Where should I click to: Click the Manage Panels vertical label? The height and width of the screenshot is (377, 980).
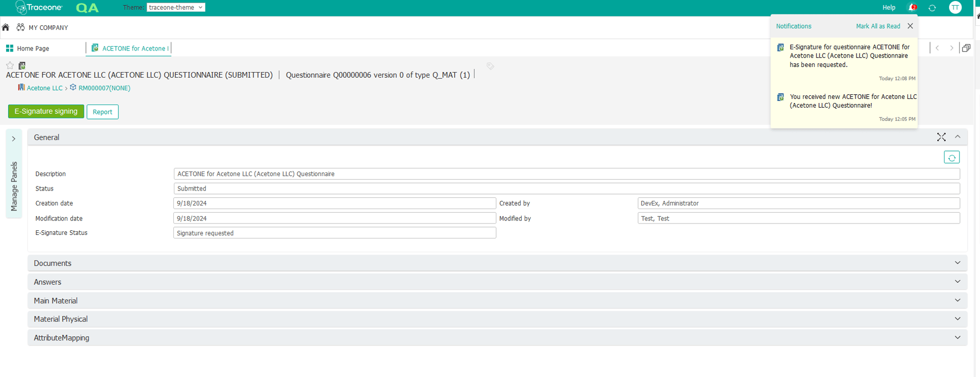point(14,186)
